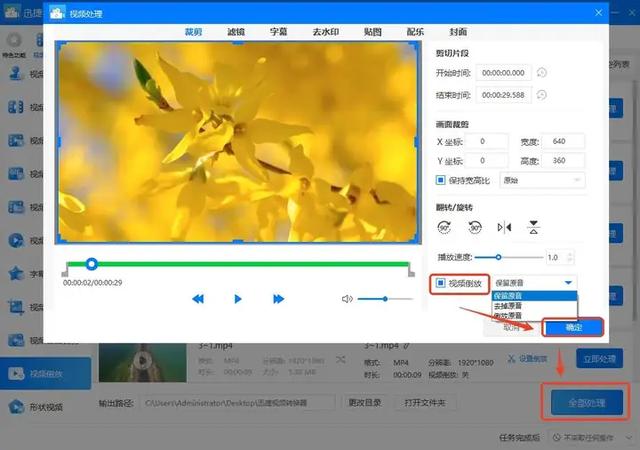Choose 保留原音 from the dropdown list
Viewport: 640px width, 450px height.
coord(534,296)
